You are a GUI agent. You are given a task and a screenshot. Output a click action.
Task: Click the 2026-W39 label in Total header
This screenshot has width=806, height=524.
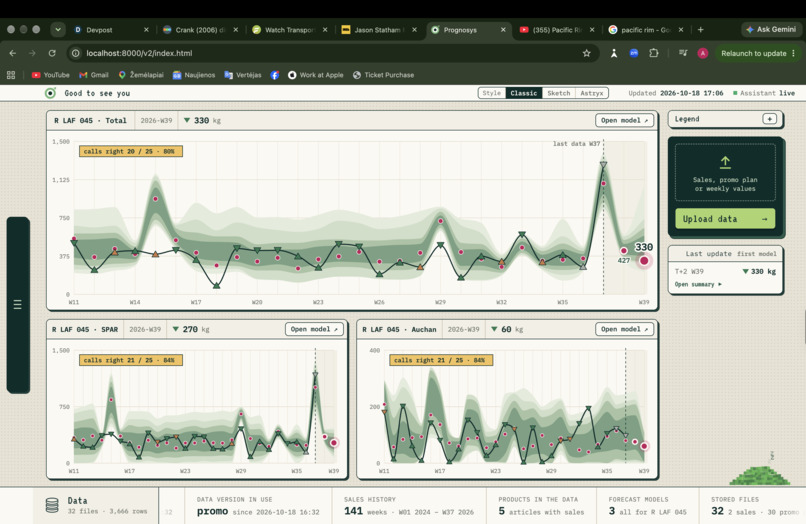point(156,120)
